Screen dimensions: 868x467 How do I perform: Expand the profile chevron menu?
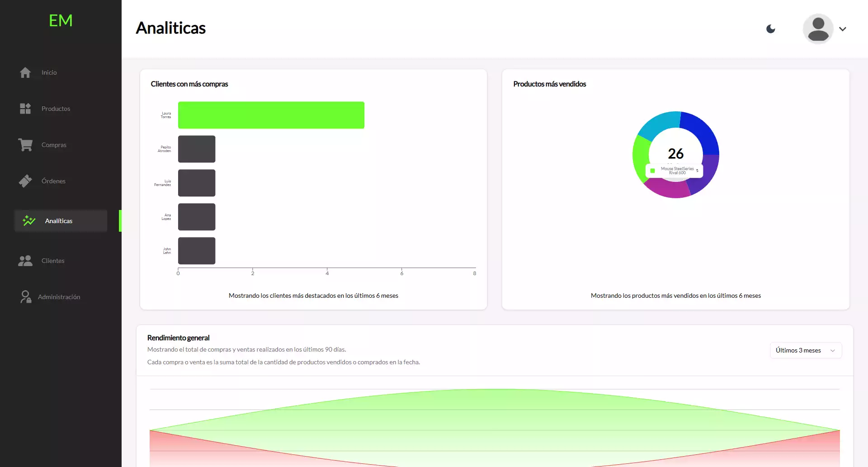point(843,29)
